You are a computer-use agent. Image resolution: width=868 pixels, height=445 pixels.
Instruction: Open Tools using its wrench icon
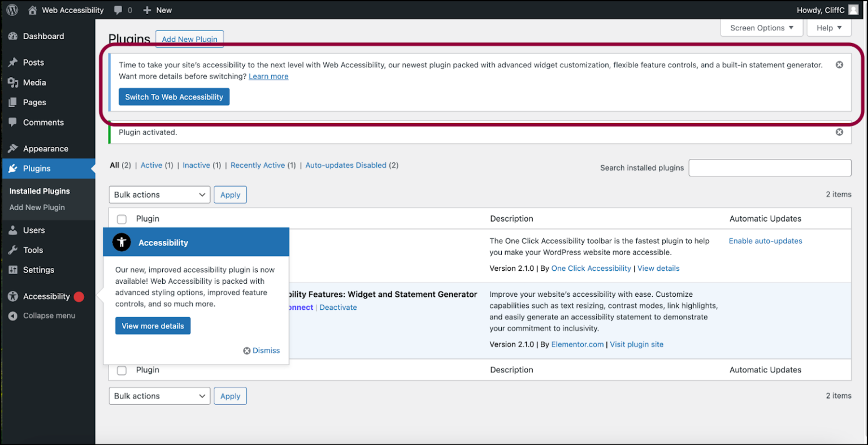click(x=13, y=249)
